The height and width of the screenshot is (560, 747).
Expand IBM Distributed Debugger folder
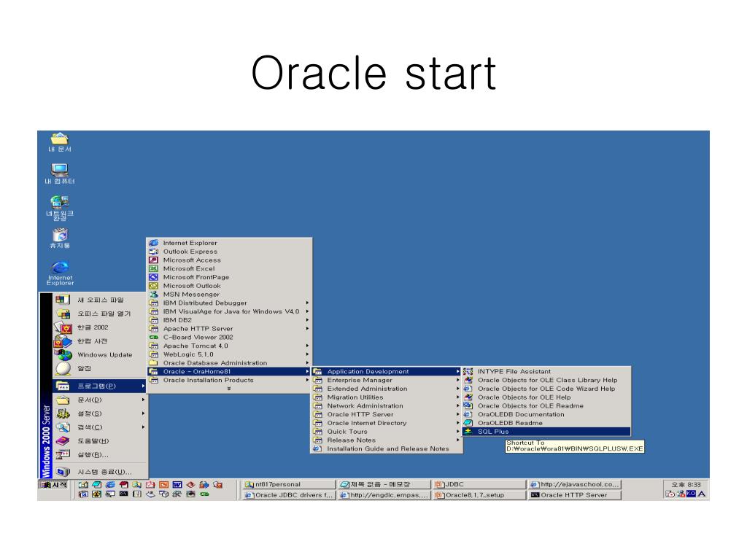(x=229, y=303)
